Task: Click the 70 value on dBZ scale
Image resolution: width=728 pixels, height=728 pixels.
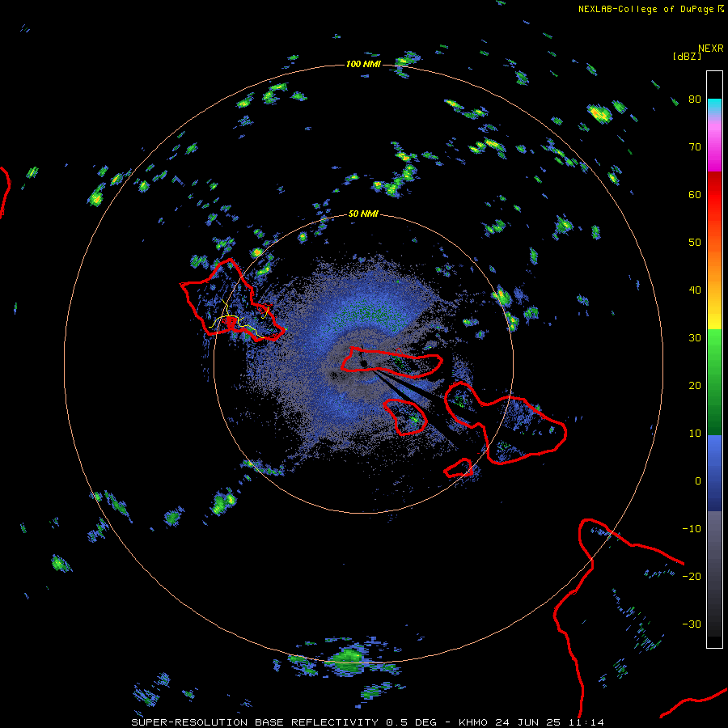Action: tap(695, 147)
